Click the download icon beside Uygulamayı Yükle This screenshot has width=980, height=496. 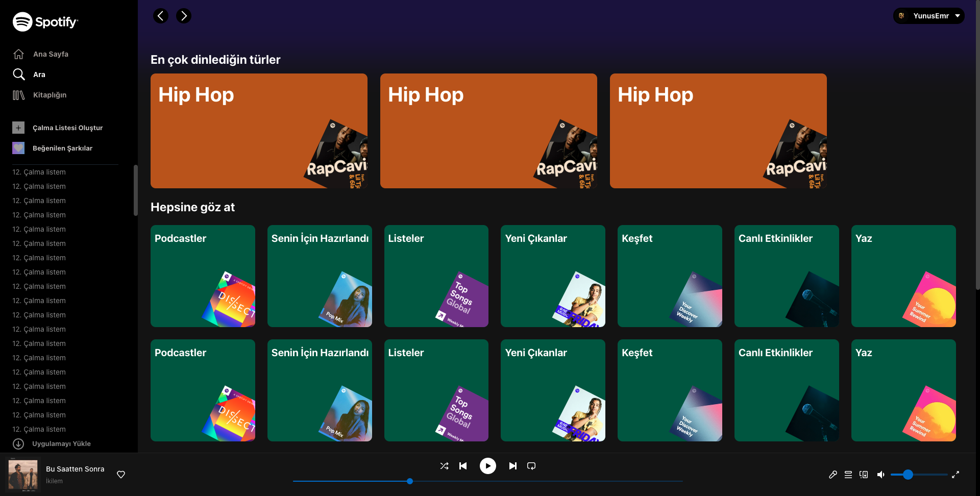coord(18,444)
